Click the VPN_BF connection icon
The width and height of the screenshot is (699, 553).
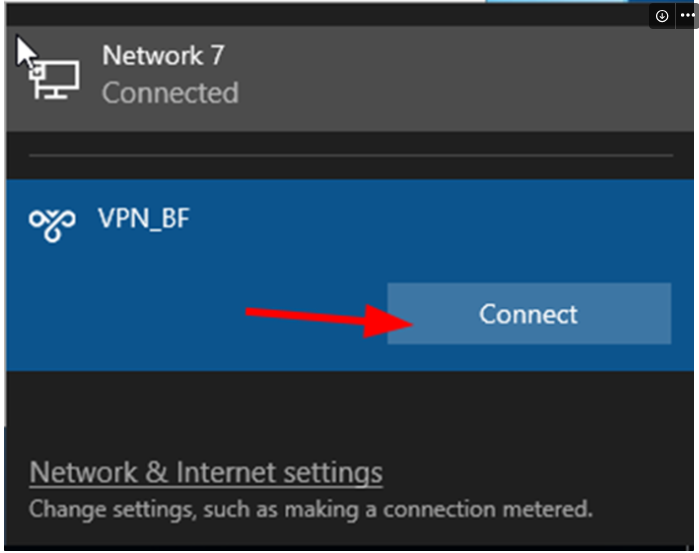[x=52, y=224]
